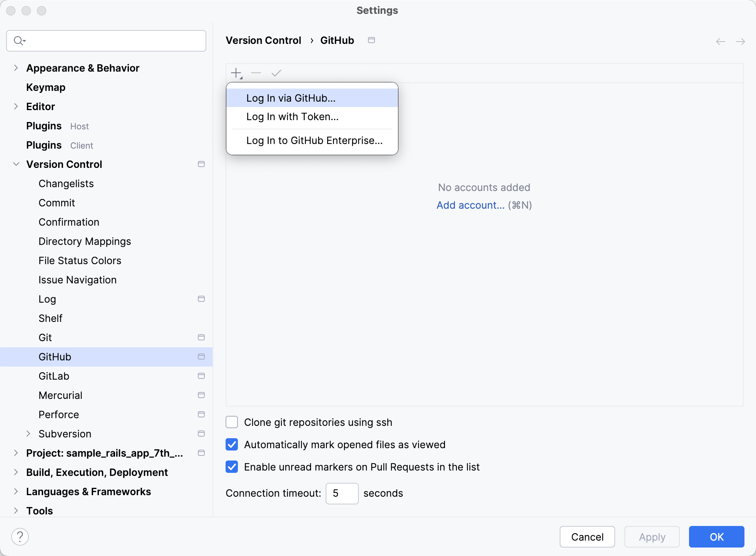The height and width of the screenshot is (556, 756).
Task: Expand the Subversion tree item
Action: [29, 434]
